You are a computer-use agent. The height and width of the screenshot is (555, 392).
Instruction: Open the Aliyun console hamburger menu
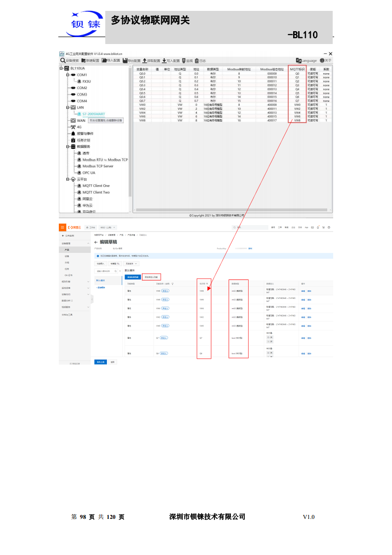[x=62, y=227]
